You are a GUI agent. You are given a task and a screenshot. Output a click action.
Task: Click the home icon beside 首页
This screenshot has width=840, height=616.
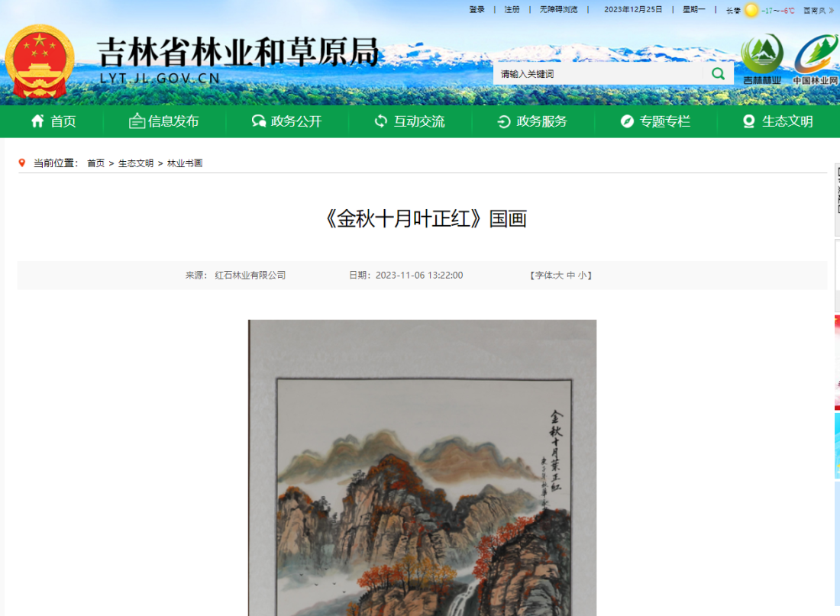[x=37, y=121]
